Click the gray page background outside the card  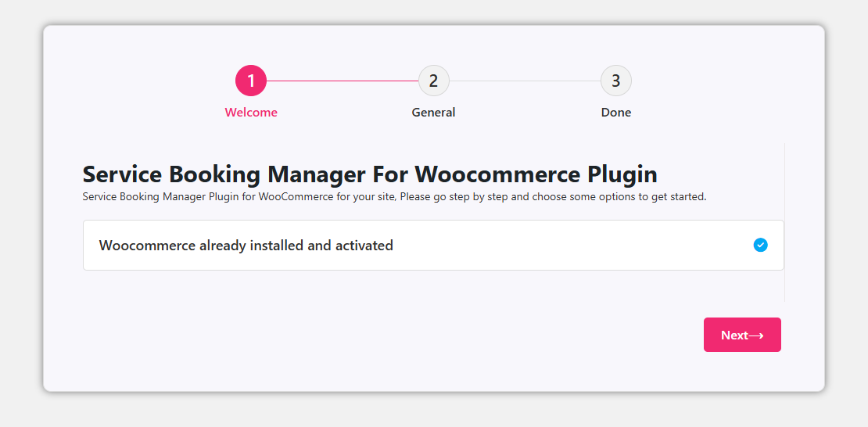[20, 211]
